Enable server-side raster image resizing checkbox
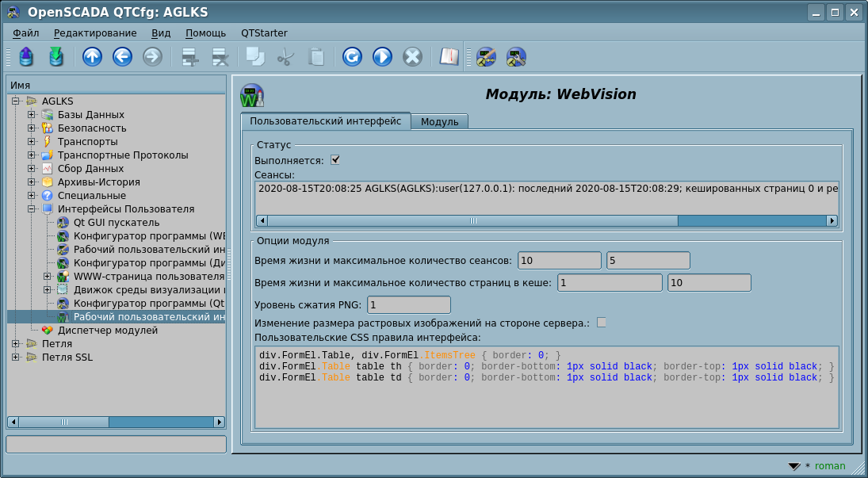 601,323
